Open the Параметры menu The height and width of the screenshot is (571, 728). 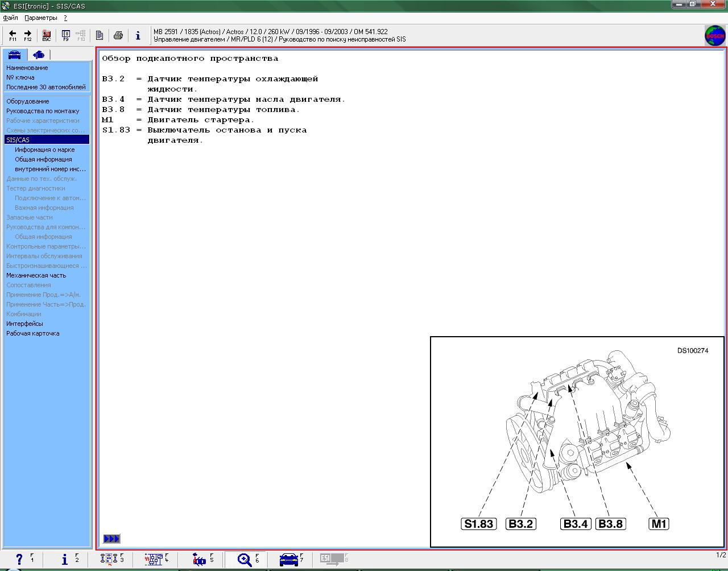pyautogui.click(x=41, y=18)
